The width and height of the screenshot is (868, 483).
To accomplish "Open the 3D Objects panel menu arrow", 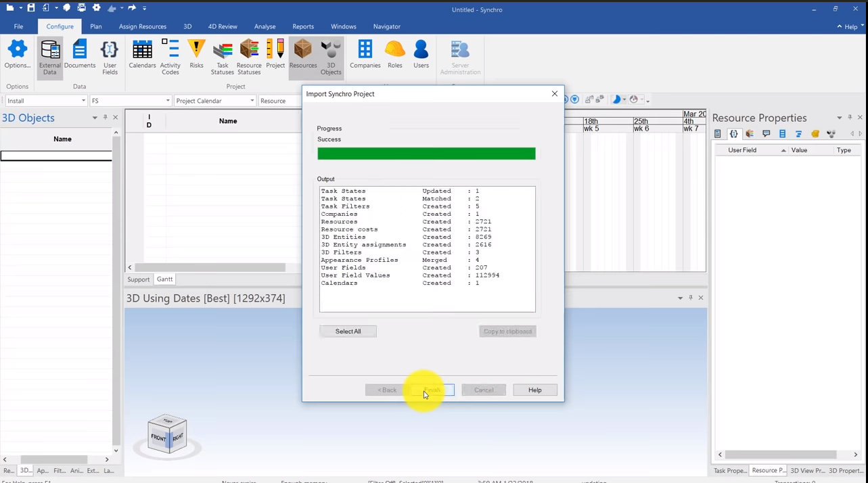I will pos(95,118).
